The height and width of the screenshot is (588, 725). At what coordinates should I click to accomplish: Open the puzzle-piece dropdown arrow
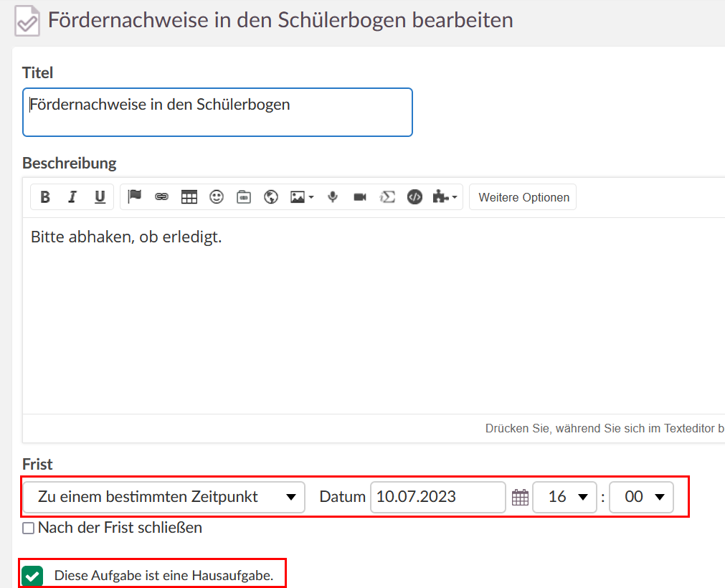455,197
